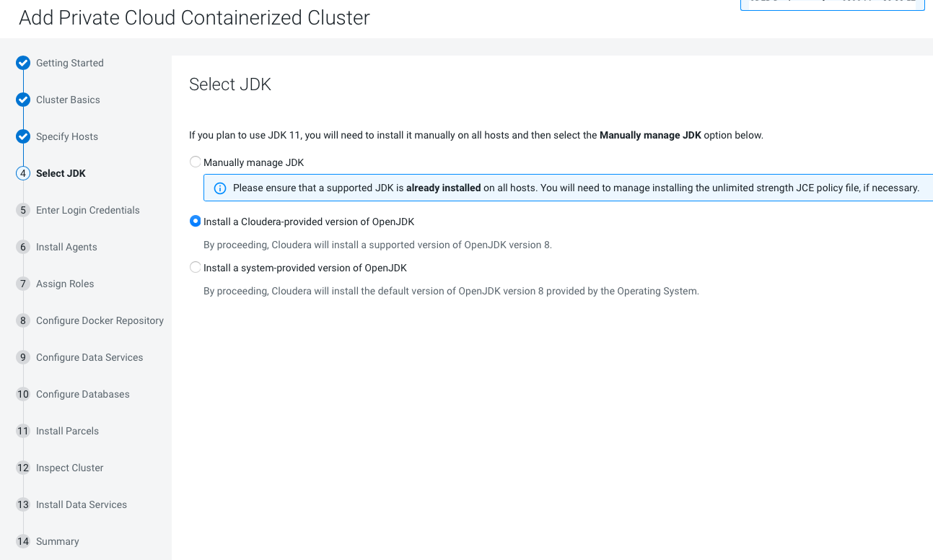933x560 pixels.
Task: Open Configure Docker Repository step
Action: click(100, 320)
